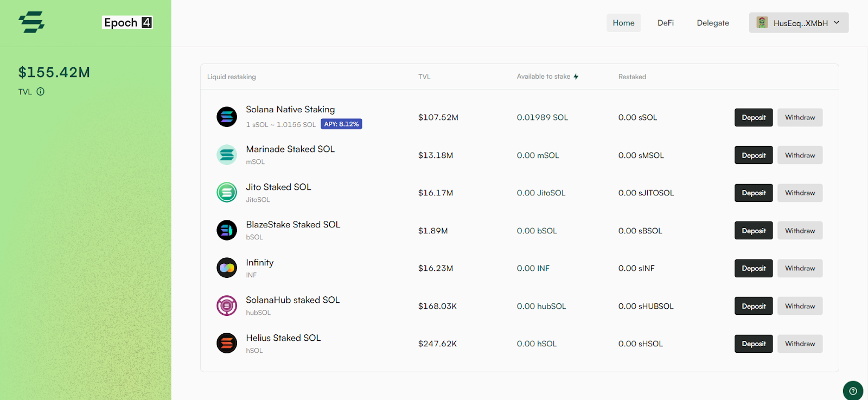Click the 0.01989 SOL available amount
Screen dimensions: 868x400
point(542,117)
